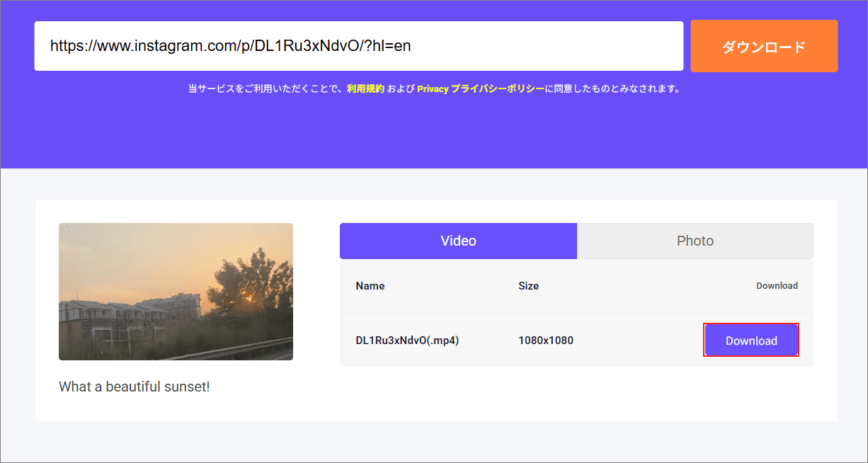The width and height of the screenshot is (868, 463).
Task: Click the Download column header label
Action: (x=777, y=285)
